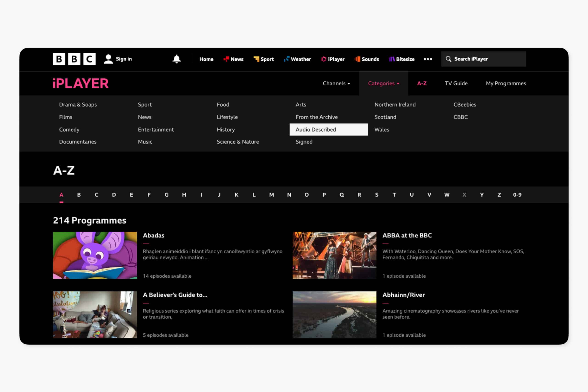Open ABBA at the BBC thumbnail
Screen dimensions: 588x392
coord(334,255)
